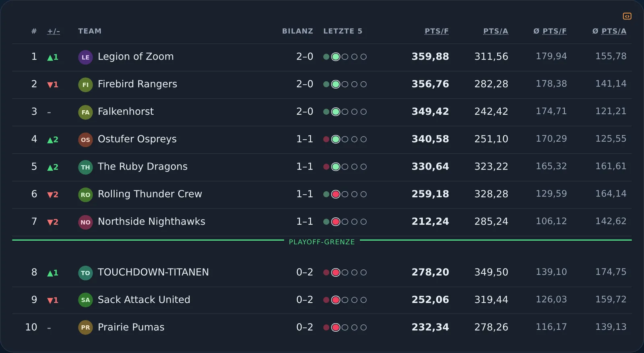Open the Firebird Rangers team link

(x=137, y=84)
